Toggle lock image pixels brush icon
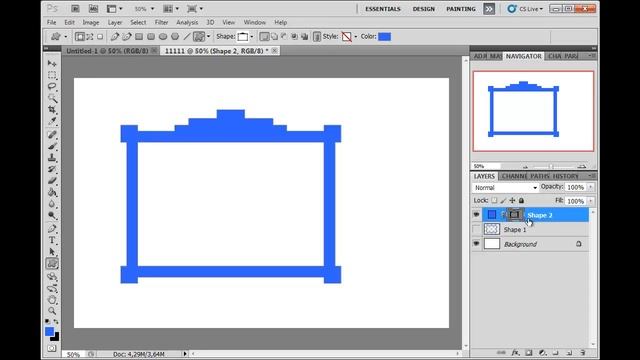 tap(503, 200)
